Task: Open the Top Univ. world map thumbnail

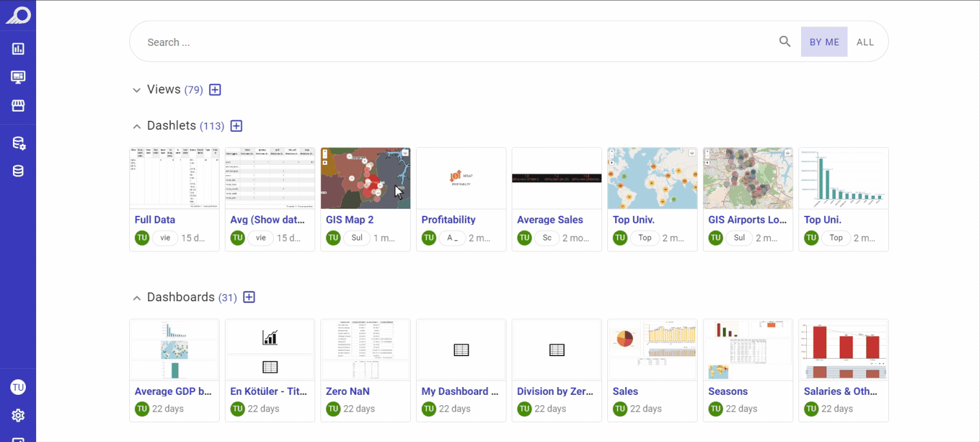Action: pyautogui.click(x=652, y=178)
